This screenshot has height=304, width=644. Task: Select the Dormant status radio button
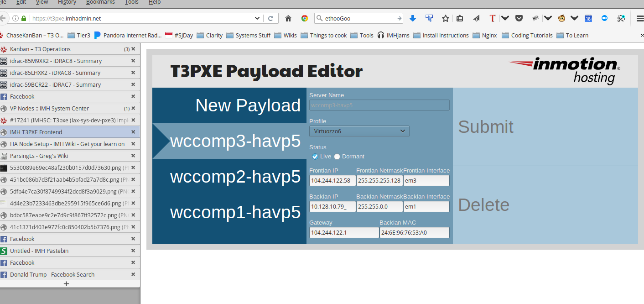coord(337,157)
